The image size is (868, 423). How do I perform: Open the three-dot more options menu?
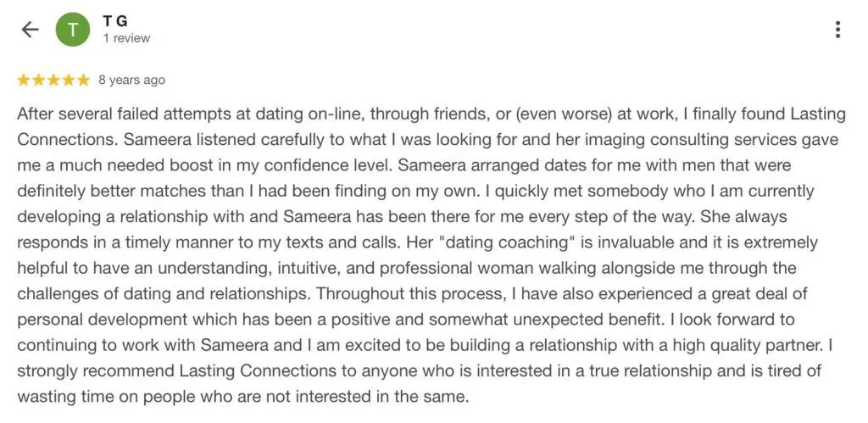837,30
